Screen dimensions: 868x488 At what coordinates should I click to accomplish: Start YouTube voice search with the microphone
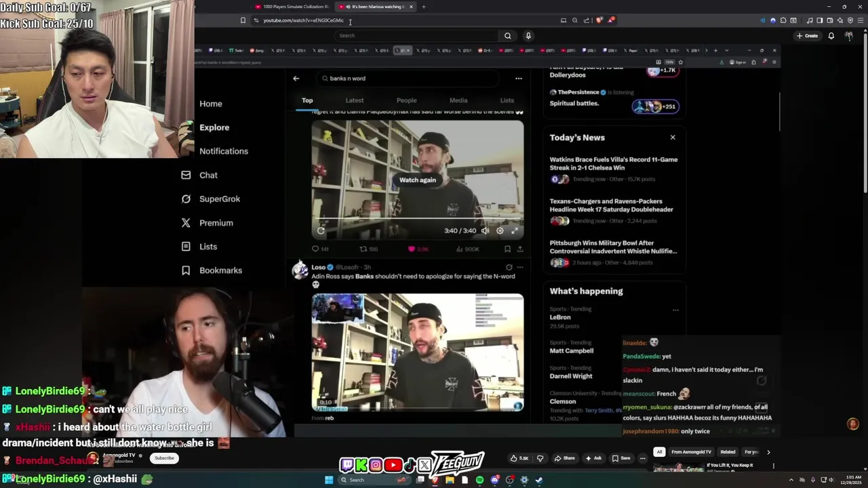[528, 35]
